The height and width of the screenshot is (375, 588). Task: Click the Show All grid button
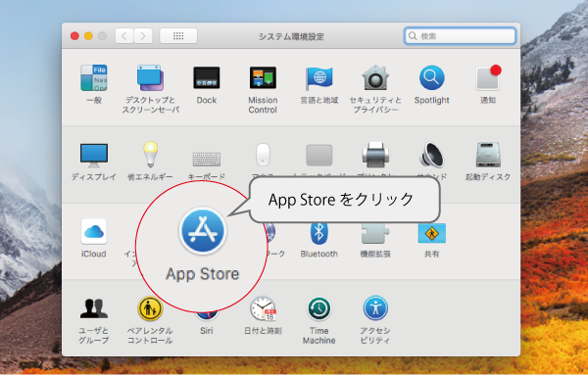tap(178, 36)
